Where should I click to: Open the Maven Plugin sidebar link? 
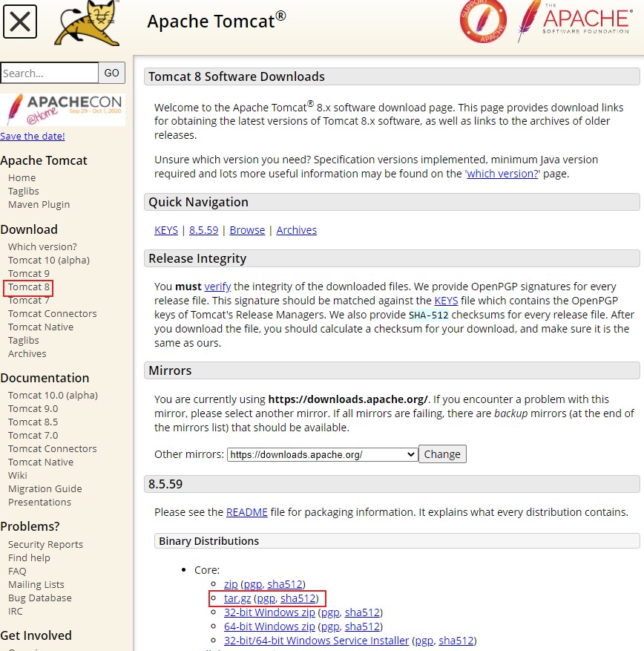(39, 204)
